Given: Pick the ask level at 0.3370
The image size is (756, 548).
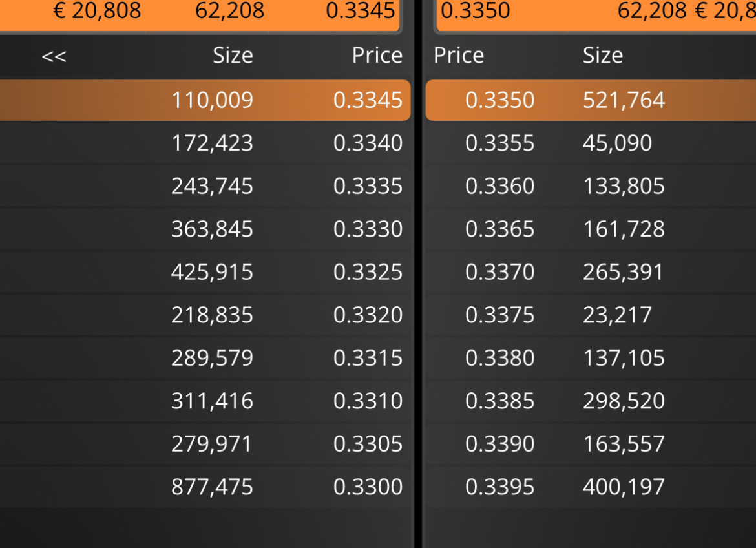Looking at the screenshot, I should tap(591, 272).
